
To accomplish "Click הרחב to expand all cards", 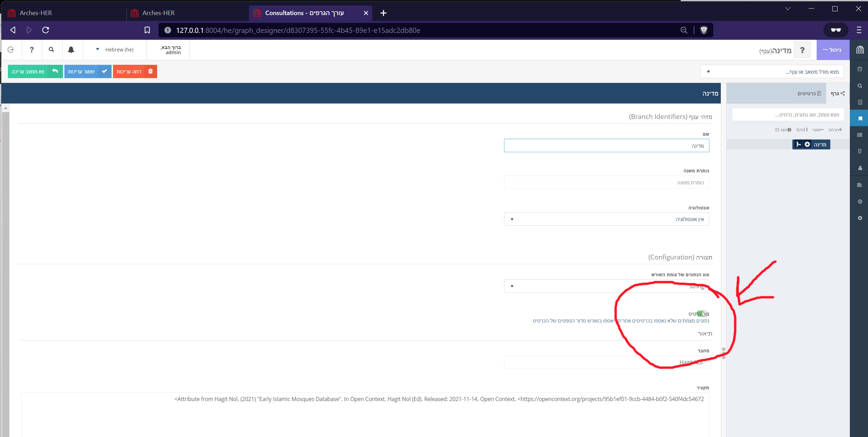I will pos(834,130).
